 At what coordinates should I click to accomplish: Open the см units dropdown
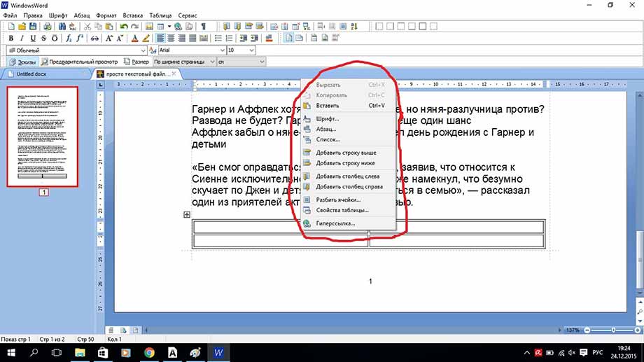[241, 62]
